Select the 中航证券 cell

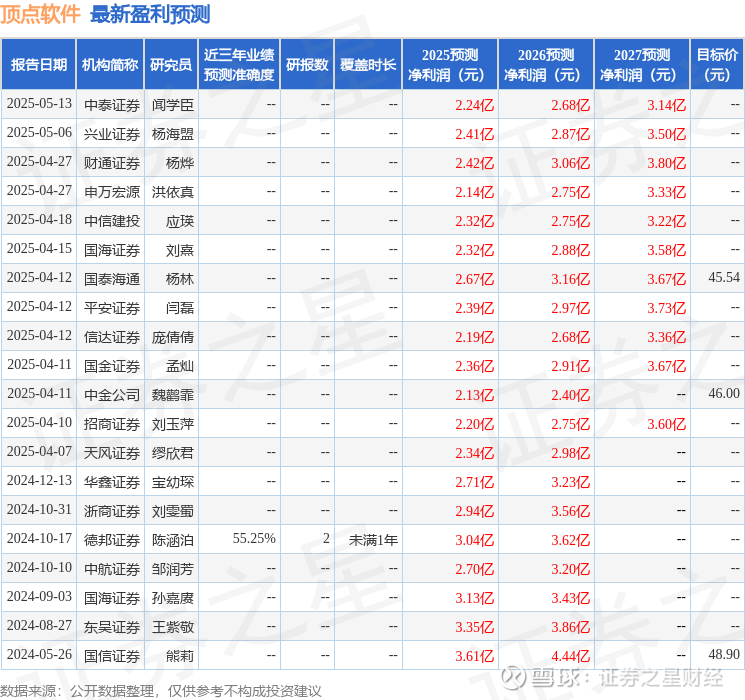112,569
